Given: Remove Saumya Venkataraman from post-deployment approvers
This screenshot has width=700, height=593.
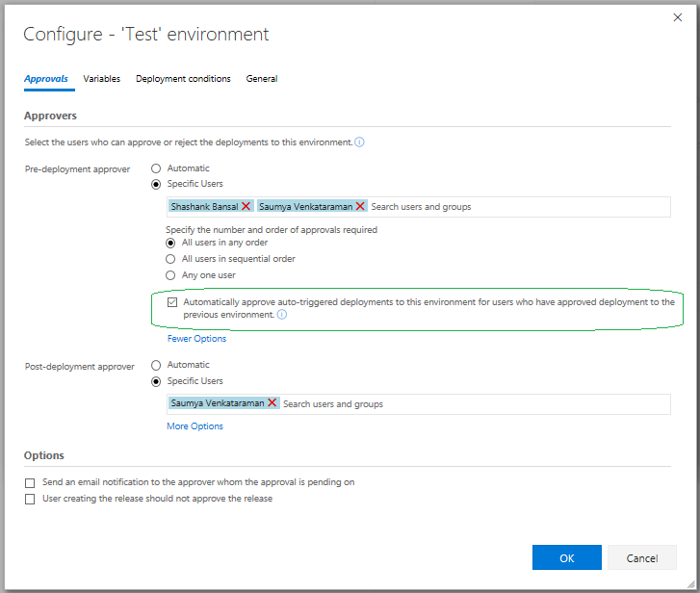Looking at the screenshot, I should coord(272,403).
